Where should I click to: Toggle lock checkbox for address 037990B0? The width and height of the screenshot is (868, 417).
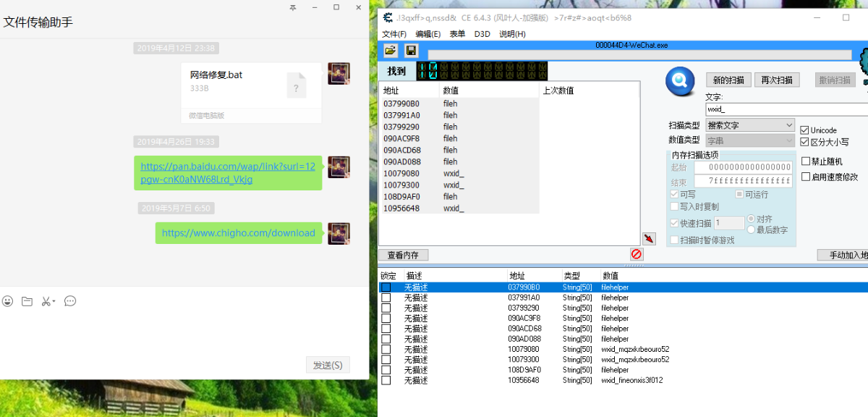(x=386, y=287)
